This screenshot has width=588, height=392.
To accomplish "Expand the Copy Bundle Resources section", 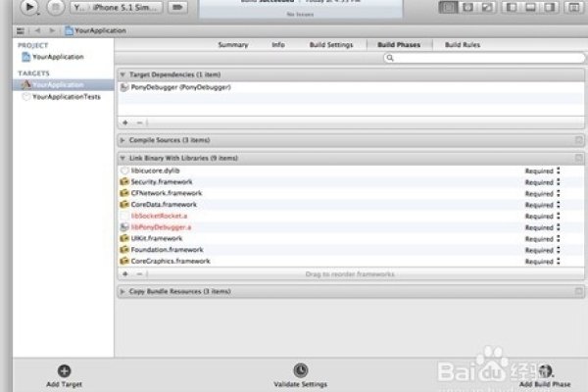I will click(x=122, y=291).
